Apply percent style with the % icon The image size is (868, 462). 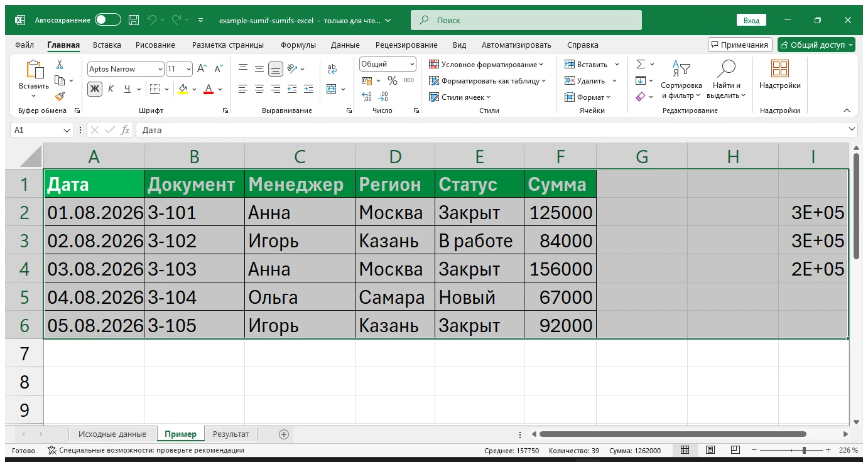(x=393, y=80)
